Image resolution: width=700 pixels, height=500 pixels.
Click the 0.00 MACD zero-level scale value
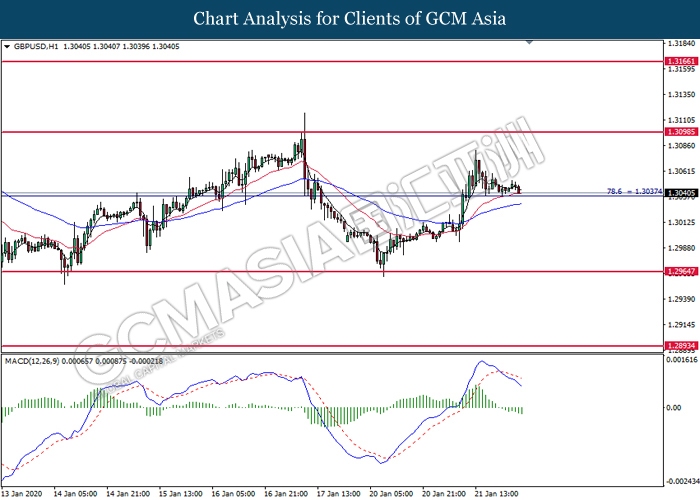click(674, 408)
